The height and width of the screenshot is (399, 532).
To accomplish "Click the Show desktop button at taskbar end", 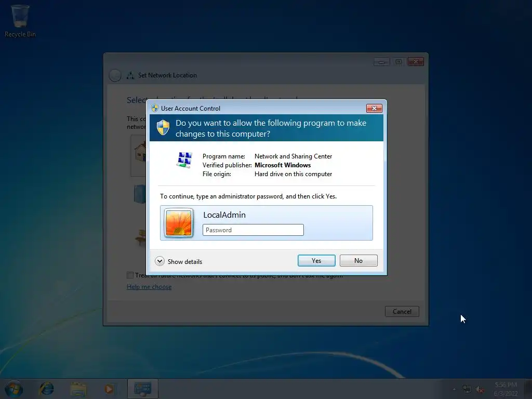I will tap(528, 389).
